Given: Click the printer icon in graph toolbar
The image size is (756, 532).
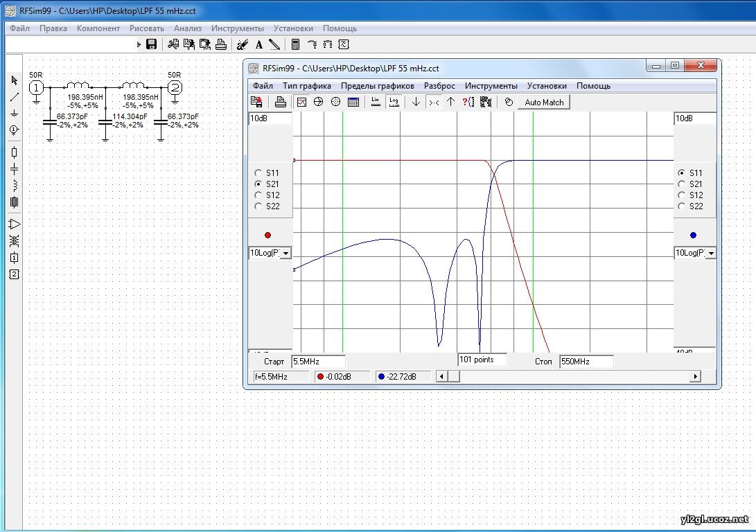Looking at the screenshot, I should coord(281,103).
